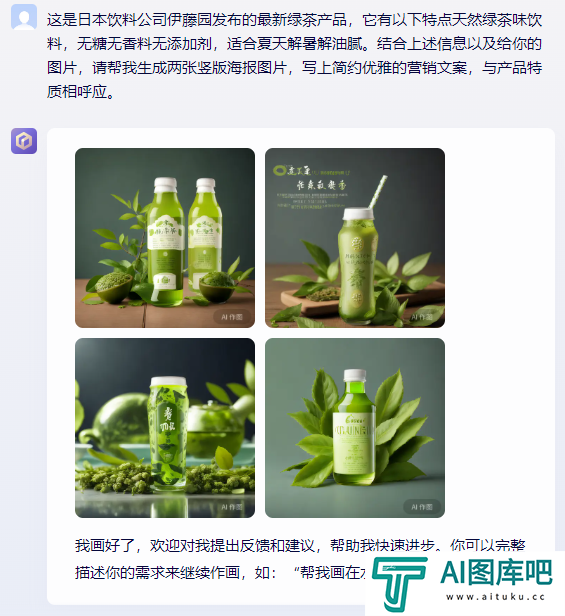Click AI作图 badge on first image
This screenshot has width=565, height=616.
pos(232,317)
